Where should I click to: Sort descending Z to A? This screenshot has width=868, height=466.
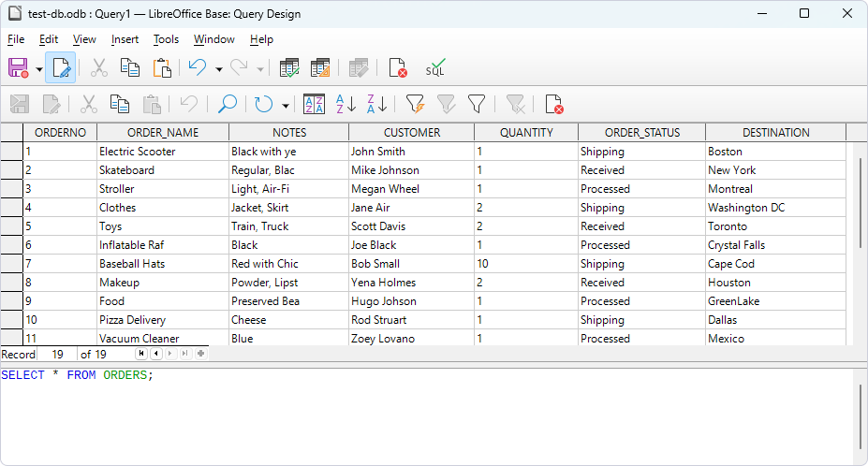click(x=377, y=104)
